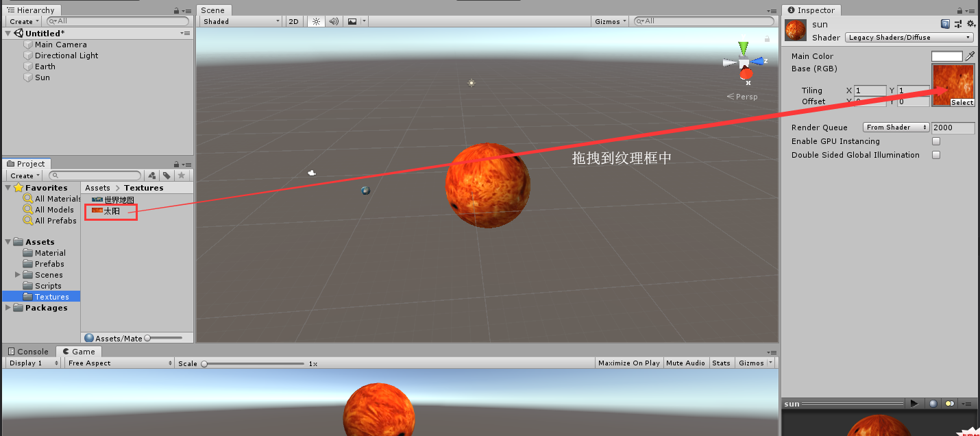Toggle Mute Audio in the Game view
980x436 pixels.
coord(685,363)
